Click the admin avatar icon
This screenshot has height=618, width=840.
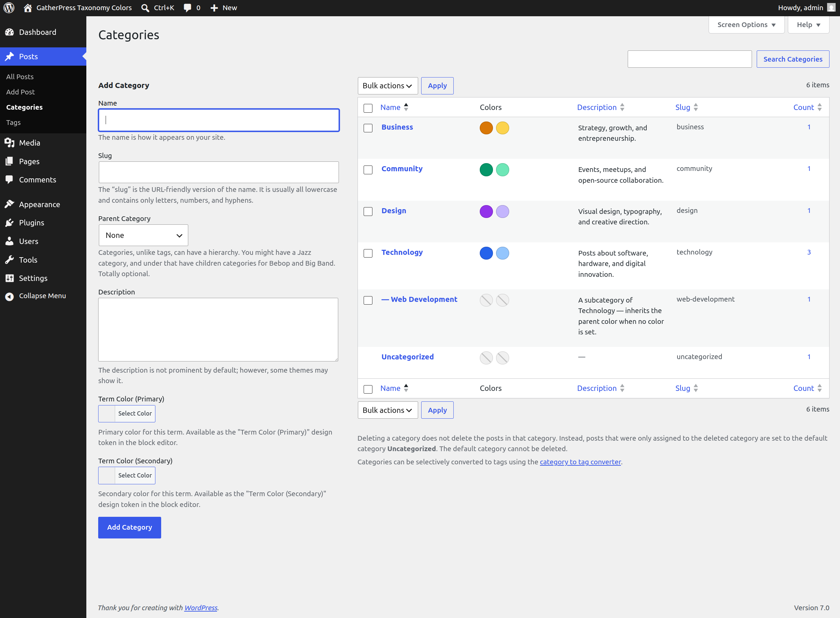pyautogui.click(x=832, y=7)
